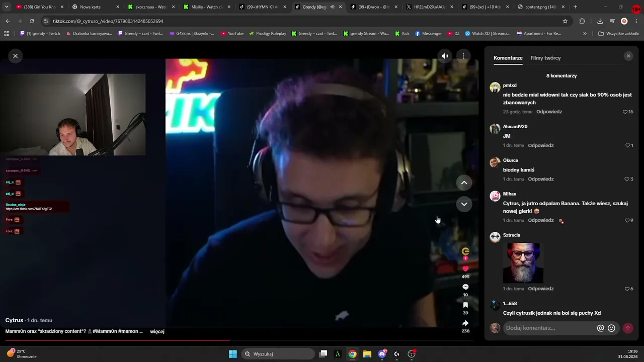This screenshot has height=362, width=644.
Task: Close the TikTok video viewer
Action: [x=15, y=56]
